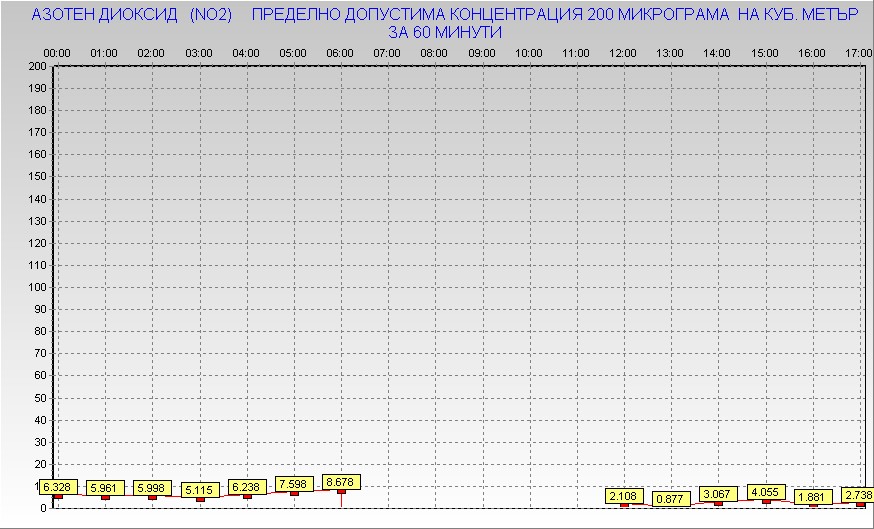The image size is (874, 529).
Task: Select the 7.598 value label
Action: click(x=294, y=484)
